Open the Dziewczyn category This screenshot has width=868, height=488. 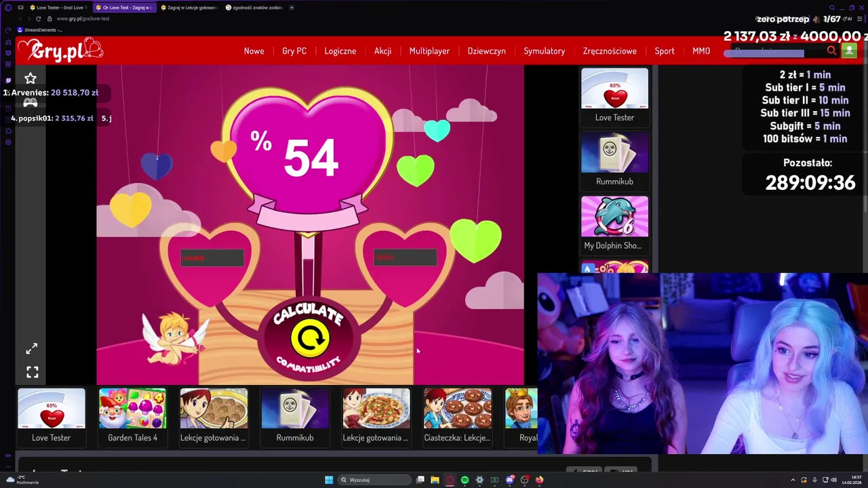pyautogui.click(x=486, y=51)
